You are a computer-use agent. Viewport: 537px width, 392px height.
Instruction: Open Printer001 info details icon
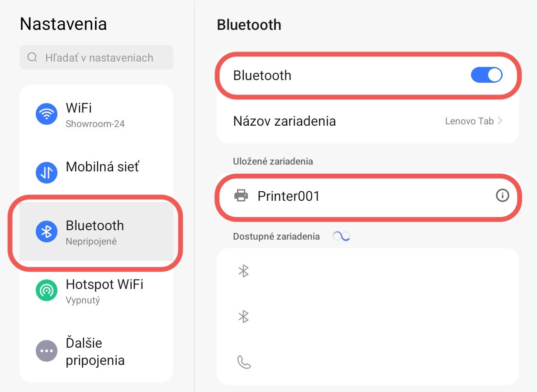click(x=502, y=196)
